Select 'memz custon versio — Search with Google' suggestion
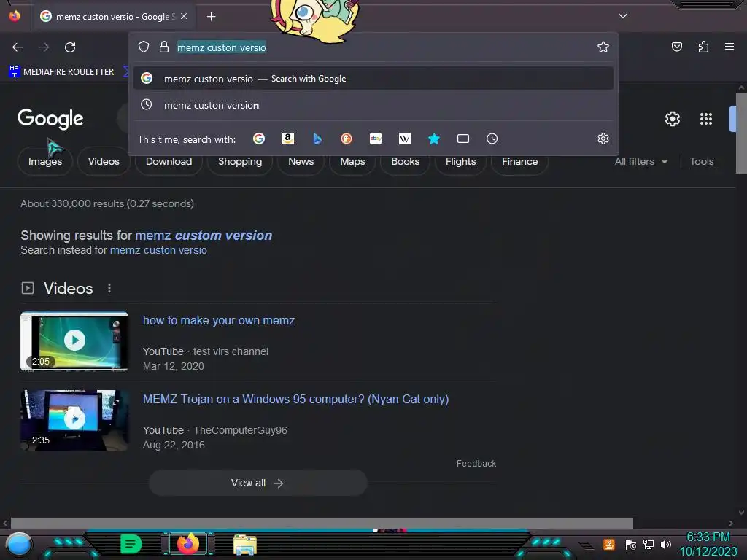Image resolution: width=747 pixels, height=560 pixels. [x=373, y=79]
